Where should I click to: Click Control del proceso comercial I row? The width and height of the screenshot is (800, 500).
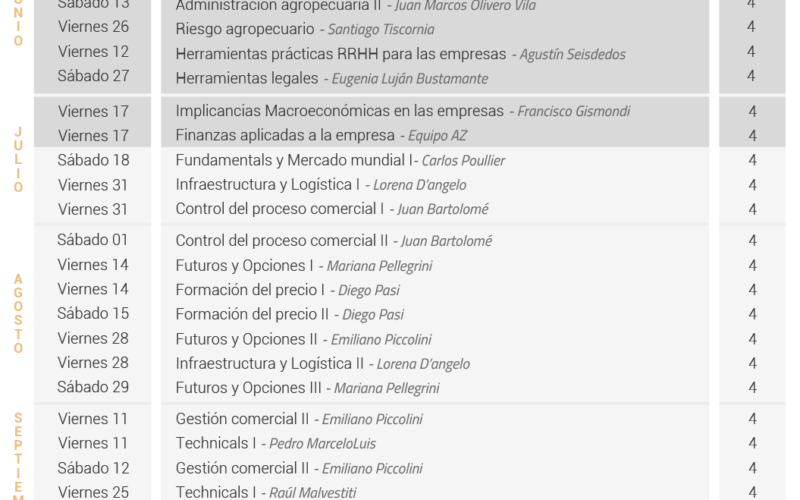coord(332,209)
